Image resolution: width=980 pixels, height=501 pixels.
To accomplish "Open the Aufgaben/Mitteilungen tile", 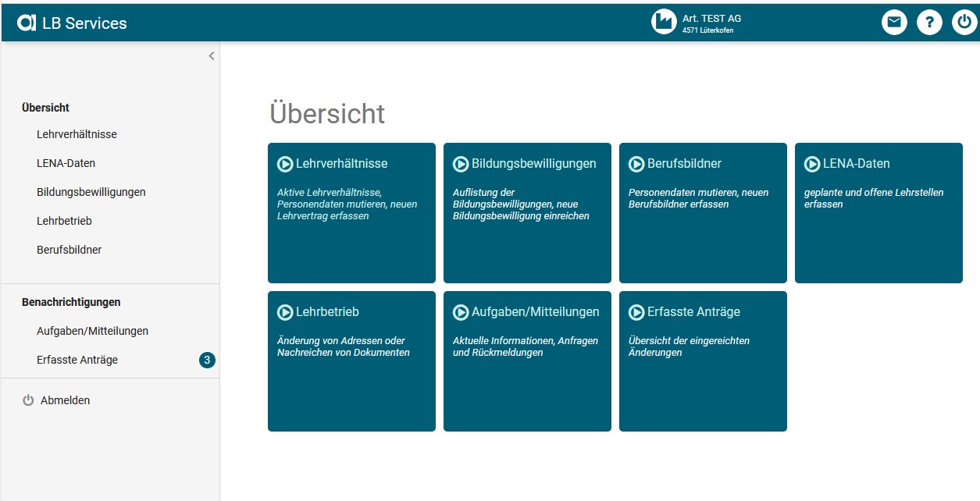I will pyautogui.click(x=526, y=361).
